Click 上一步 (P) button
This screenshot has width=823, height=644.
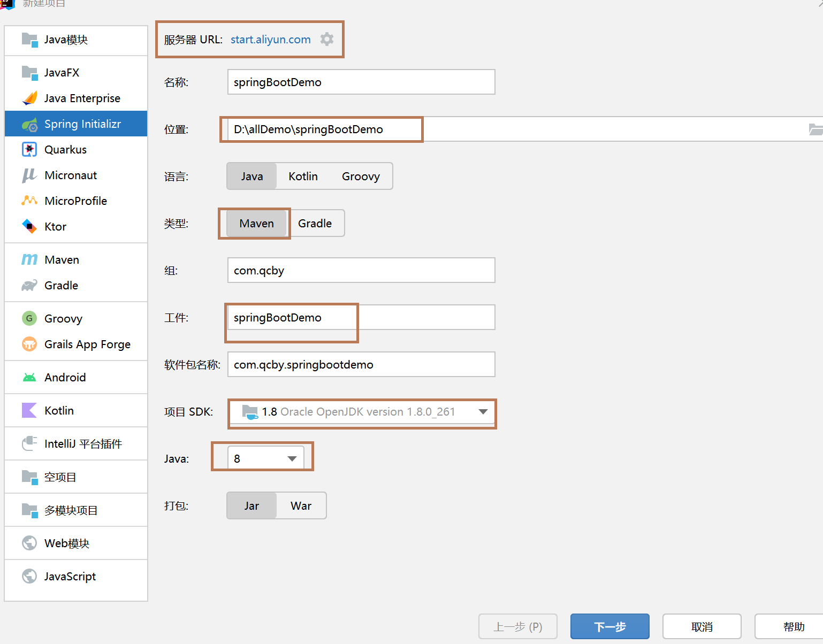tap(518, 626)
